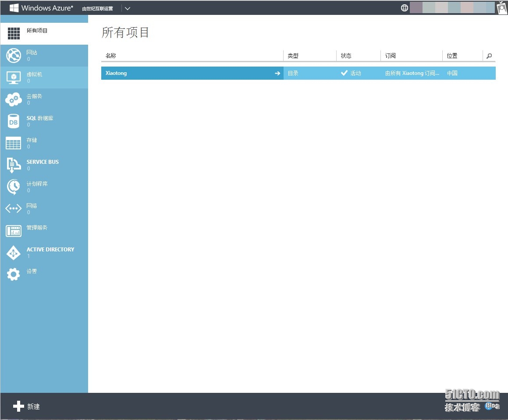Select the SERVICE BUS icon

click(x=14, y=165)
